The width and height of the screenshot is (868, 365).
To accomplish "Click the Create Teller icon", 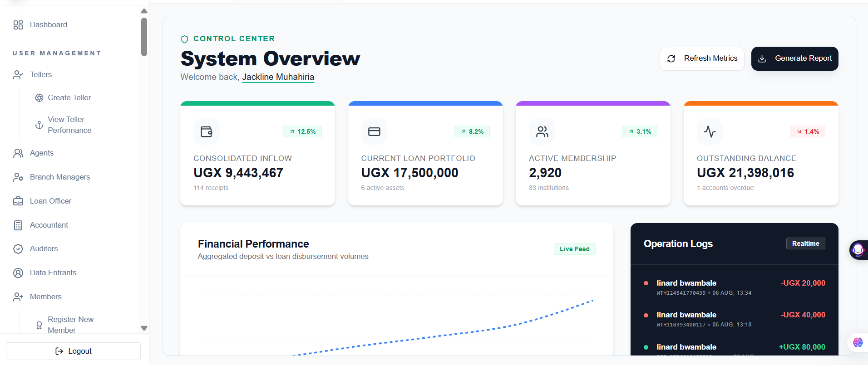I will pos(39,98).
